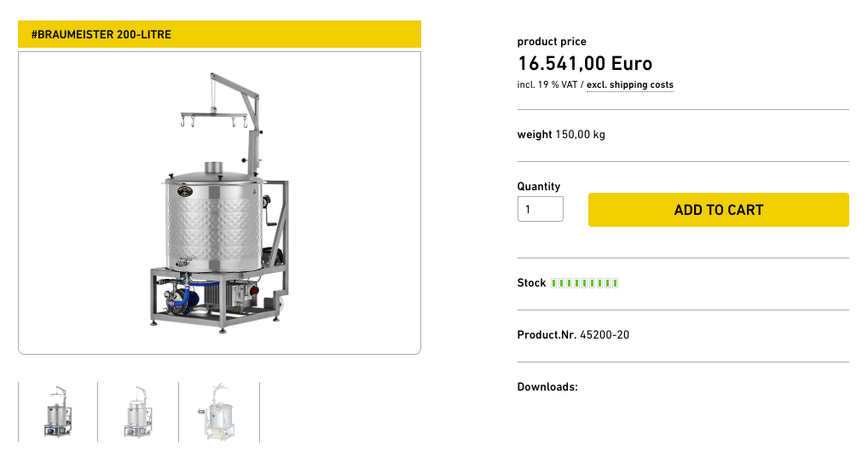Click the green stock level indicator
The height and width of the screenshot is (452, 868).
(x=584, y=283)
